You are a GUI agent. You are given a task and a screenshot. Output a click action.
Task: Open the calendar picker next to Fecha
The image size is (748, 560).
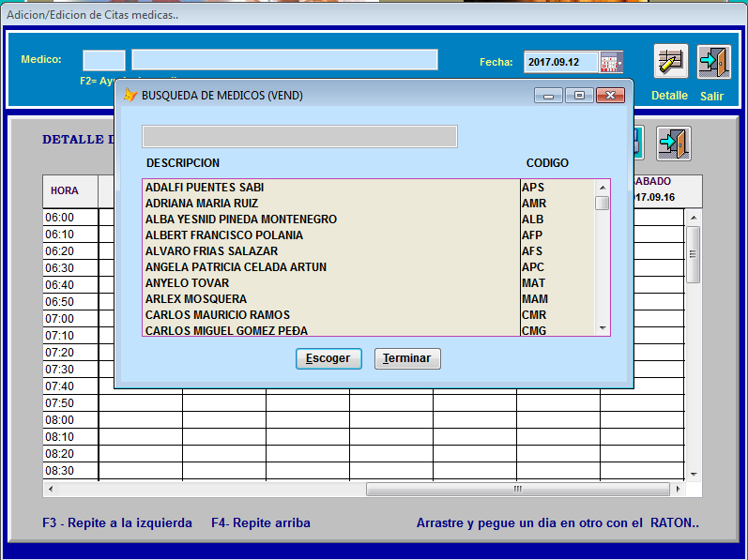tap(612, 63)
